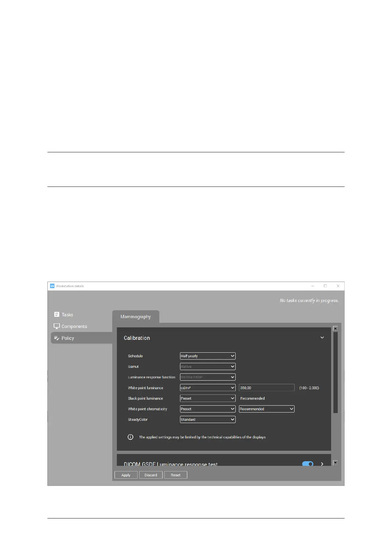The width and height of the screenshot is (392, 554).
Task: Expand the DICOM GSDF Luminance response test section
Action: [322, 464]
